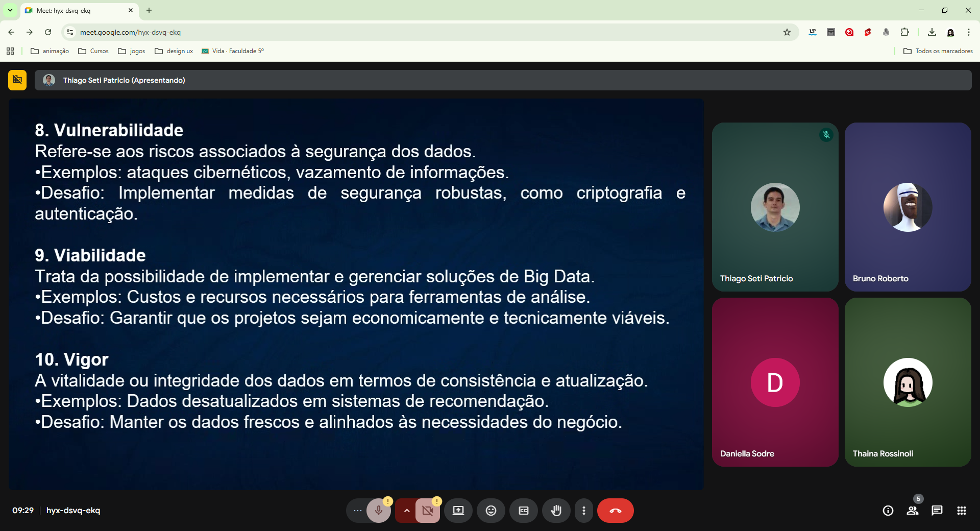Click the 'Thiago Seti Patricio (Apresentando)' label

click(124, 80)
